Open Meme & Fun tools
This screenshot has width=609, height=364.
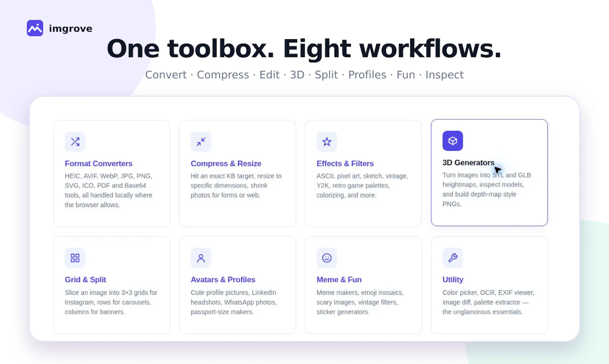click(x=339, y=280)
